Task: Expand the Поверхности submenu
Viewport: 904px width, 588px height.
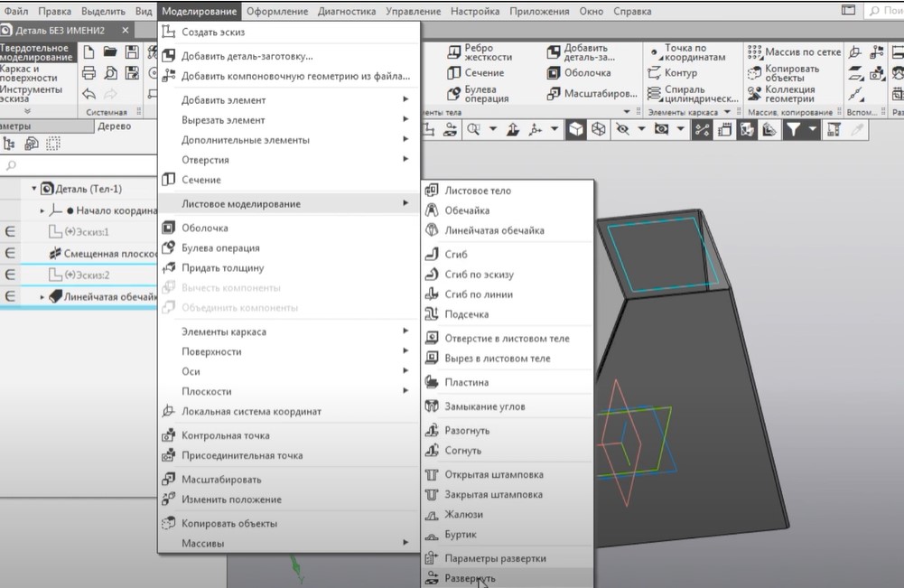Action: (x=289, y=351)
